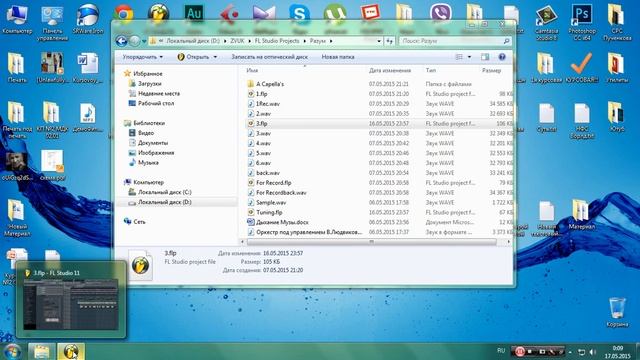Sort by the Размер column header
This screenshot has height=360, width=640.
point(491,70)
